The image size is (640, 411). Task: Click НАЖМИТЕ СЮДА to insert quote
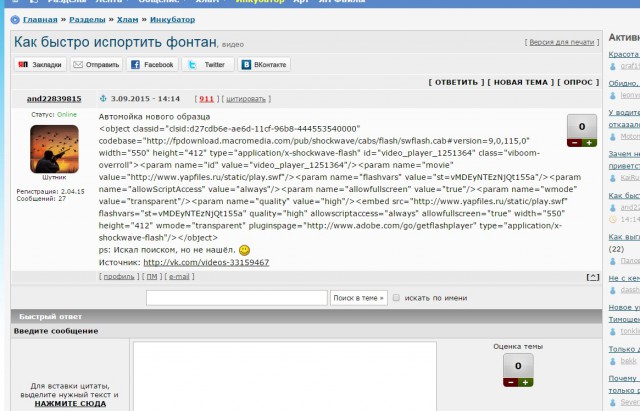tap(70, 404)
